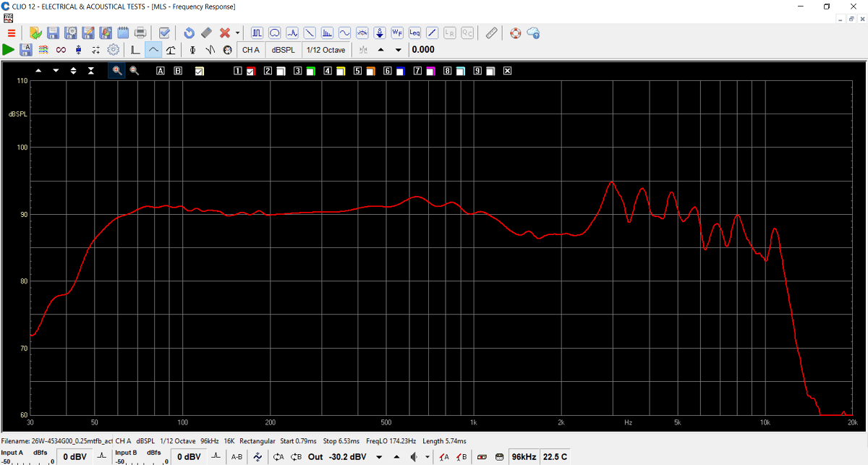The height and width of the screenshot is (465, 868).
Task: Click the infinity loop mode icon
Action: point(61,50)
